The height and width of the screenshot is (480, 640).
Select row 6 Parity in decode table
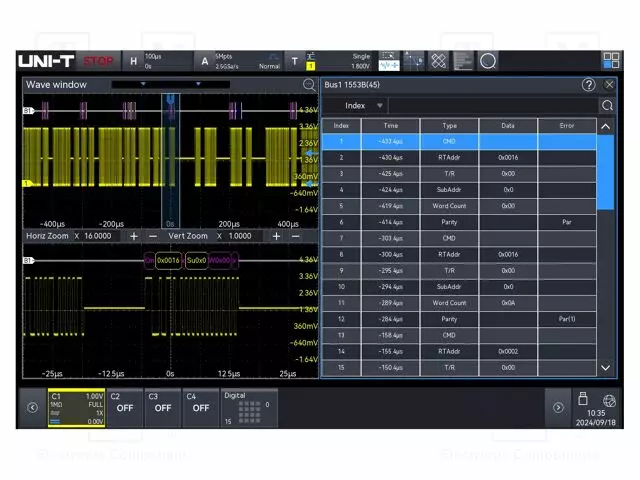click(449, 222)
